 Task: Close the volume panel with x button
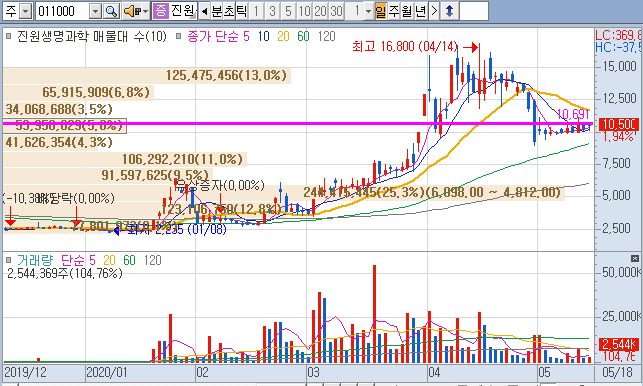click(635, 258)
